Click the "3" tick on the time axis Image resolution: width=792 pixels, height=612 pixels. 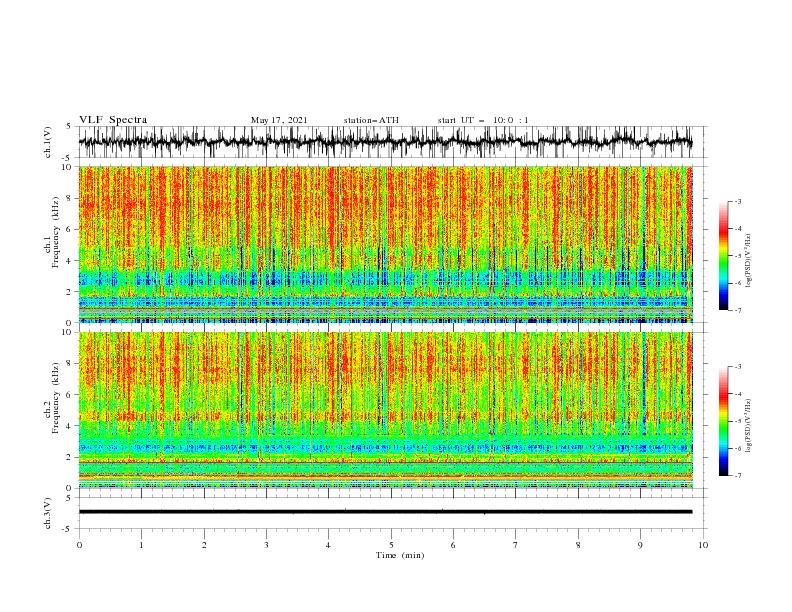[x=266, y=545]
